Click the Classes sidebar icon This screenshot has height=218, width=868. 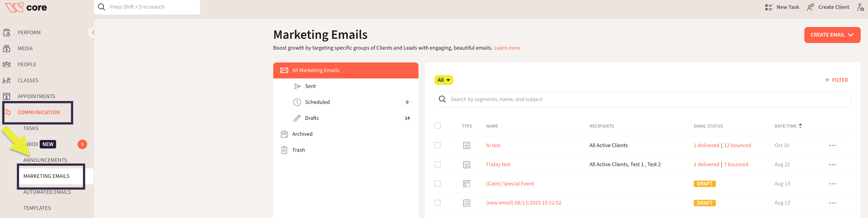coord(7,80)
